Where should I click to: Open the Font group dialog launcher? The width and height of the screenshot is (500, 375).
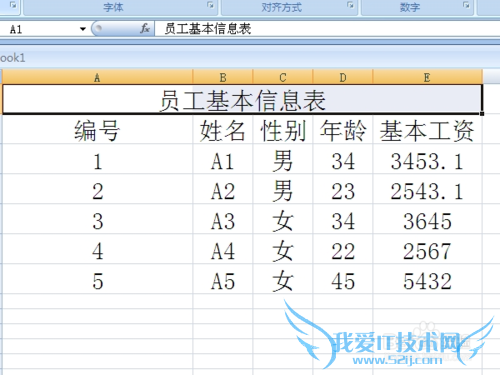tap(210, 5)
